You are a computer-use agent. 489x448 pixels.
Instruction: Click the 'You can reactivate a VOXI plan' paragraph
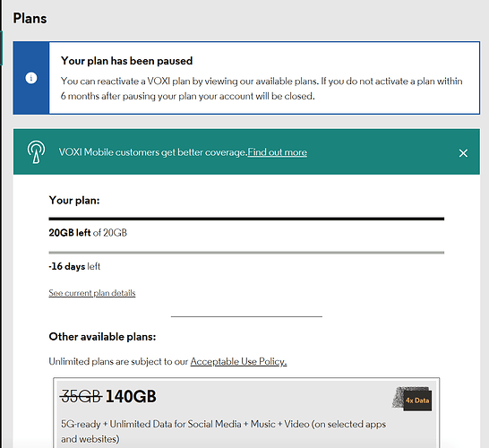[x=262, y=89]
